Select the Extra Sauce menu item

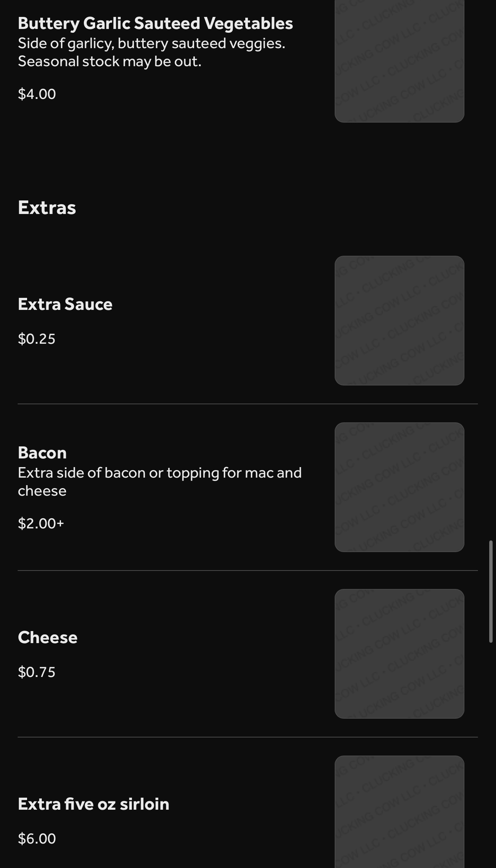point(65,304)
